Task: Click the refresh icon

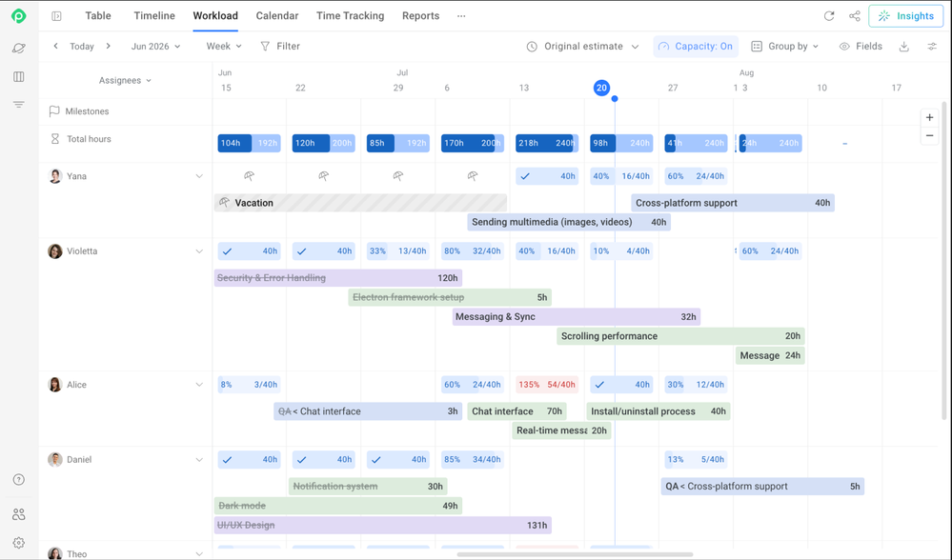Action: [x=829, y=16]
